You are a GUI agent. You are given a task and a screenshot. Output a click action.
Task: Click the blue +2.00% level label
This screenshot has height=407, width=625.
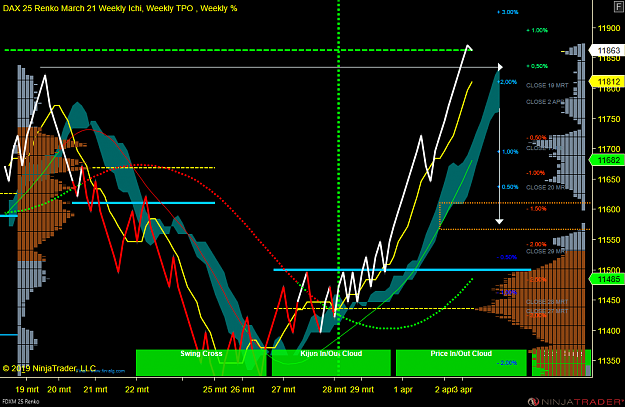[507, 82]
